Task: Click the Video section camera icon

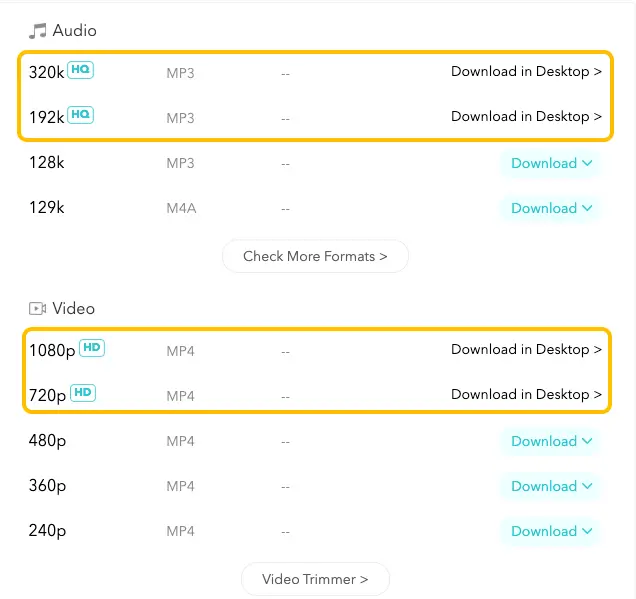Action: tap(38, 309)
